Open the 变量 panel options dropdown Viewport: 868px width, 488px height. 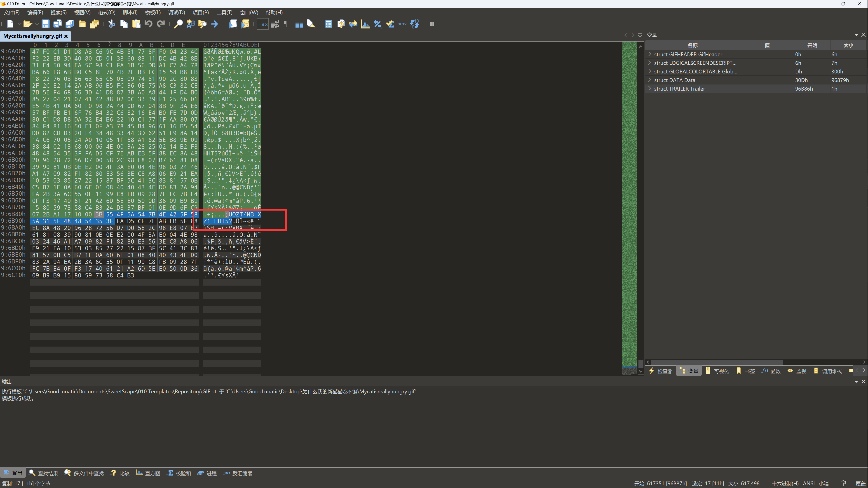(856, 35)
